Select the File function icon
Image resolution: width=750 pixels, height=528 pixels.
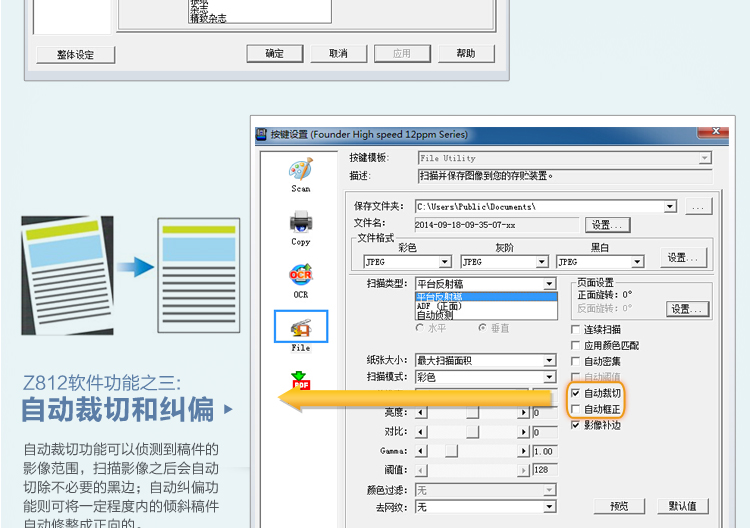click(301, 328)
